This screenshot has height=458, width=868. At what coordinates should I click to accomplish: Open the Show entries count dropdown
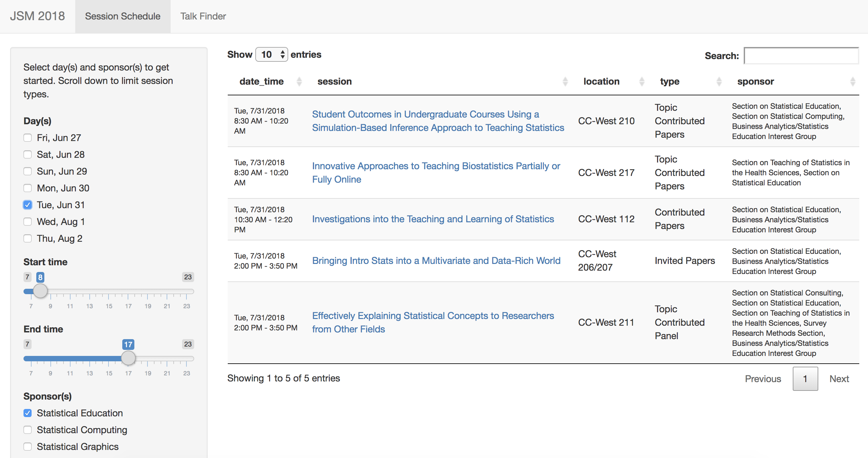[272, 54]
